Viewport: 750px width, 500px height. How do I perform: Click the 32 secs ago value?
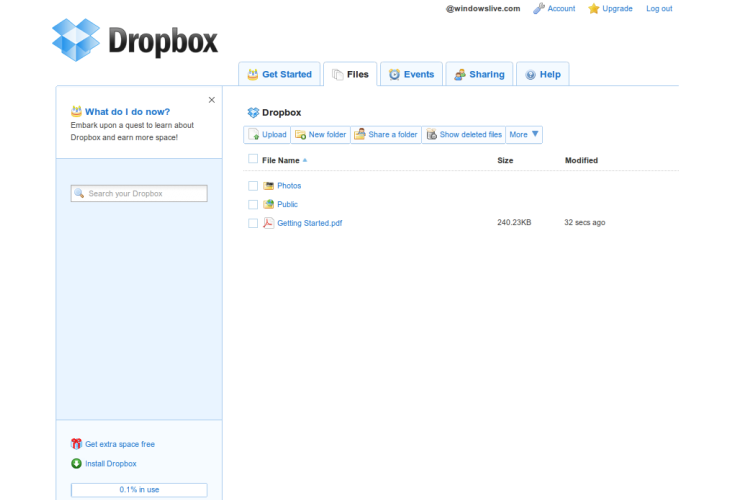click(585, 222)
